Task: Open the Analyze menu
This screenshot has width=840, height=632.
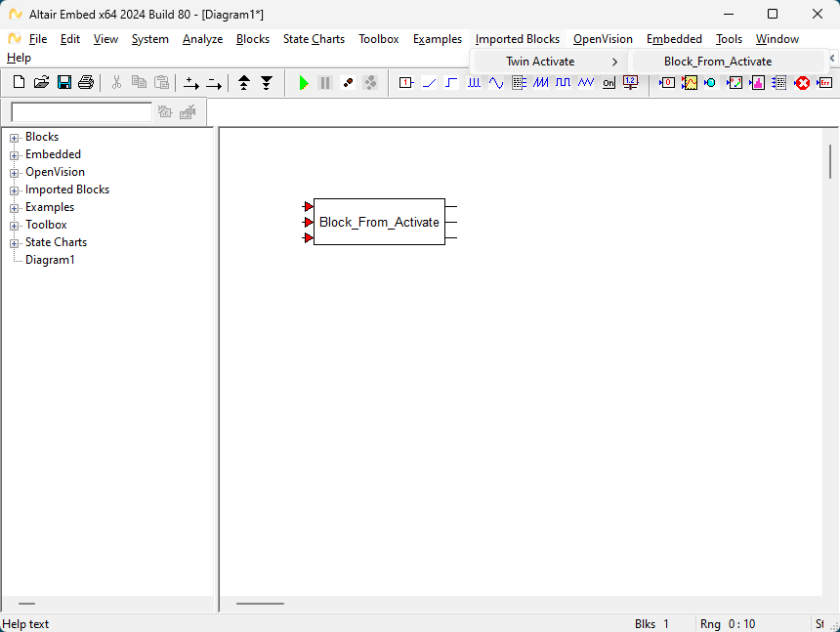Action: click(202, 39)
